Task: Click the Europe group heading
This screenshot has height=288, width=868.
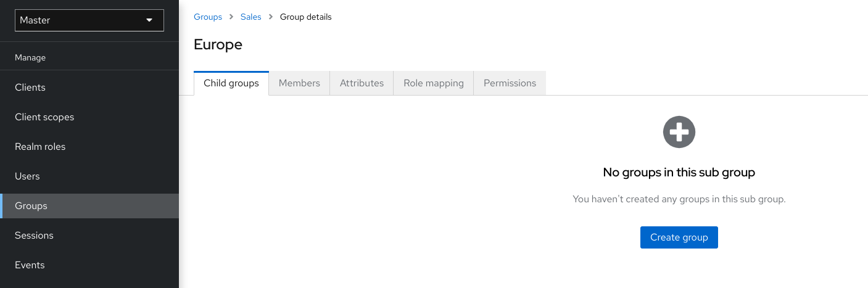Action: click(x=218, y=44)
